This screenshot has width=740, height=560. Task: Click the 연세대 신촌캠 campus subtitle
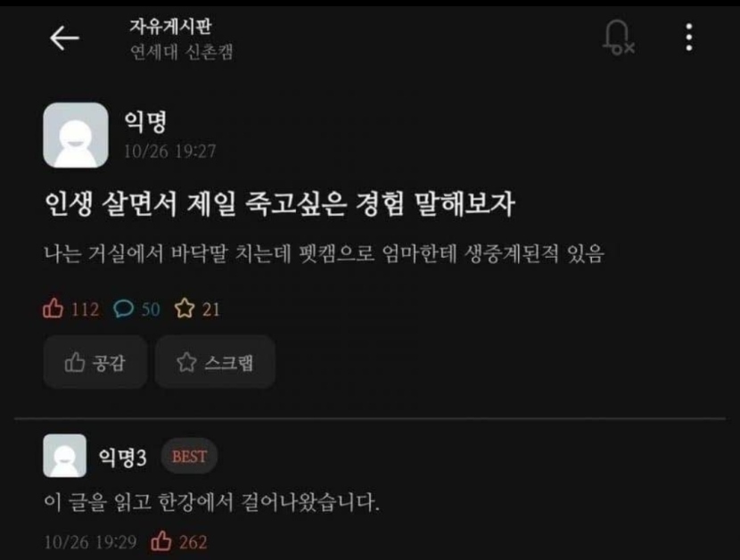(182, 52)
